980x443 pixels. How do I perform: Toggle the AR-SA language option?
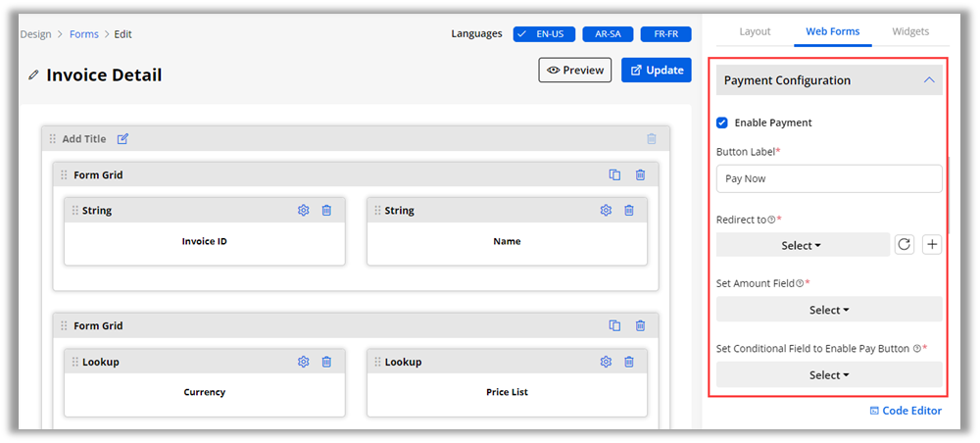(x=608, y=34)
